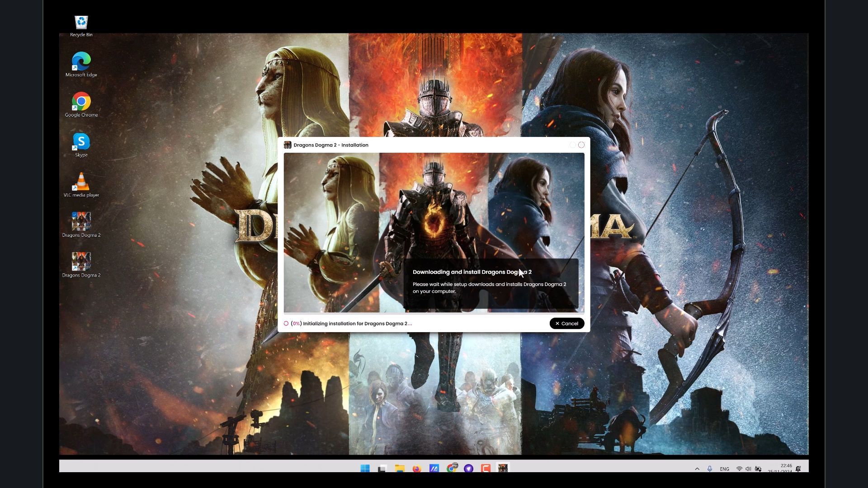
Task: Click the Dragons Dogma 2 installer title icon
Action: tap(287, 145)
